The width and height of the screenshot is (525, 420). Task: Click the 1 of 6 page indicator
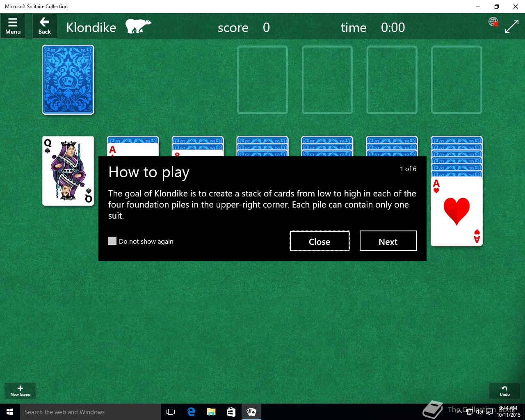pyautogui.click(x=408, y=169)
